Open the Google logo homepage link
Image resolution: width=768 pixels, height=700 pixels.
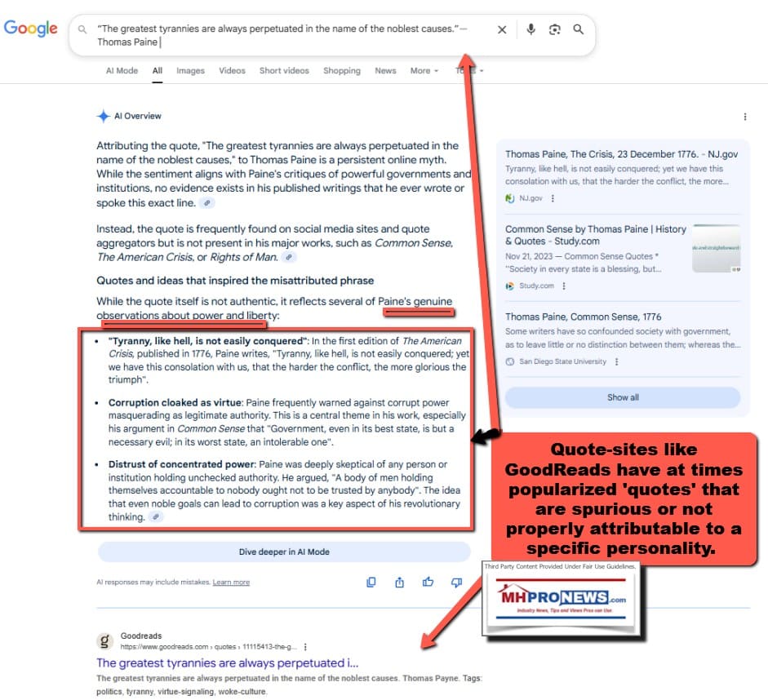[30, 29]
